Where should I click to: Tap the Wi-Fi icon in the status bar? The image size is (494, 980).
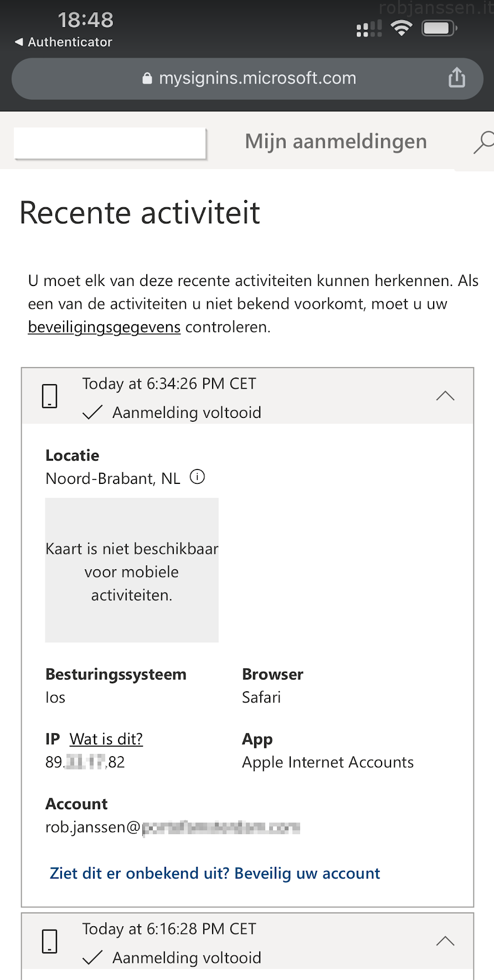[x=401, y=28]
